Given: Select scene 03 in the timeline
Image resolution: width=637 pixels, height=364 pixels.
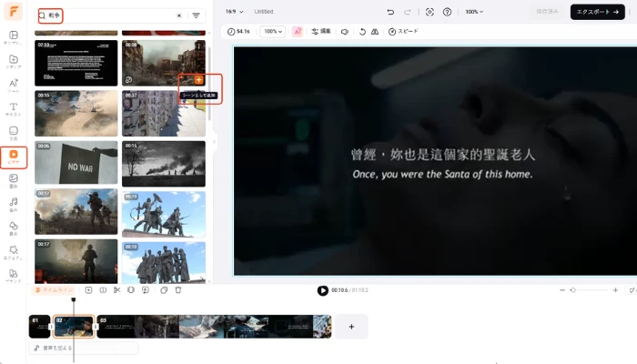Looking at the screenshot, I should (x=214, y=326).
